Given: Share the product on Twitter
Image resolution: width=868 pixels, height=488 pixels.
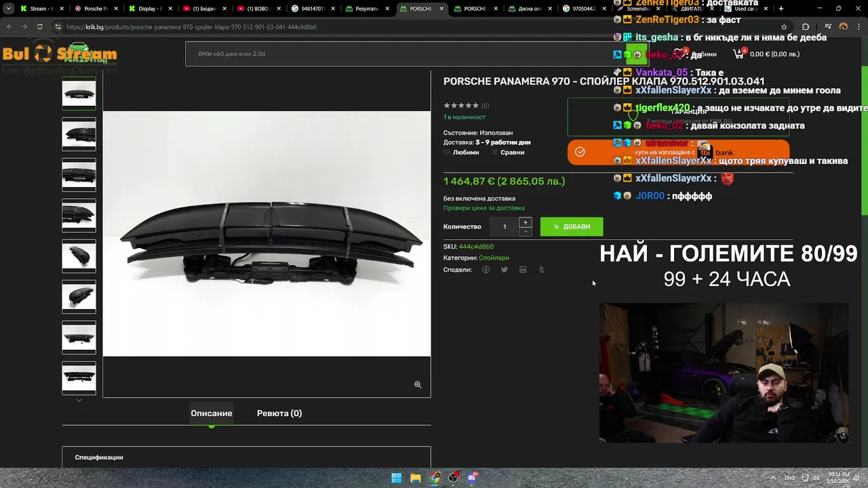Looking at the screenshot, I should [504, 270].
